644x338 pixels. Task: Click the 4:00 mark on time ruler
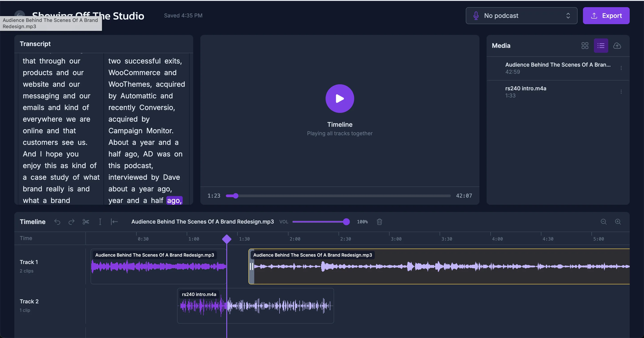point(497,239)
